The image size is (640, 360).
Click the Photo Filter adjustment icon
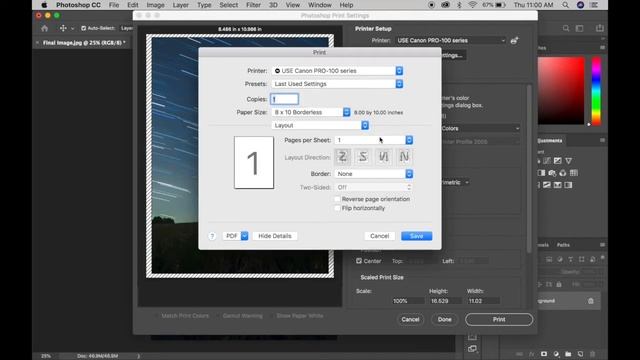[552, 173]
